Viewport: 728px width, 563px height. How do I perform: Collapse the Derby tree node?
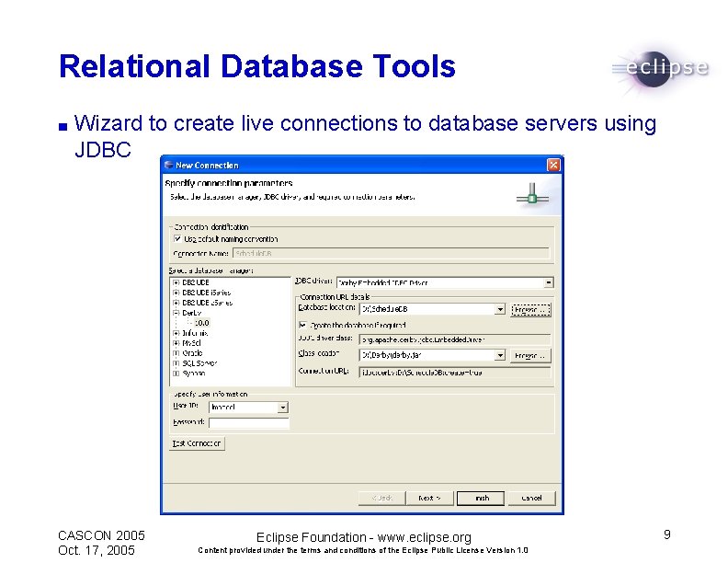point(176,313)
